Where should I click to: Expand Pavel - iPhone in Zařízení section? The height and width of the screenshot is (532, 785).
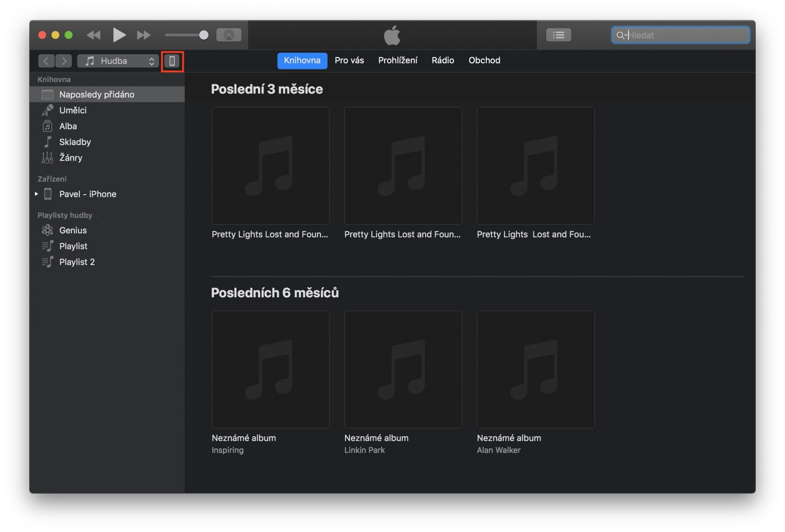point(36,194)
